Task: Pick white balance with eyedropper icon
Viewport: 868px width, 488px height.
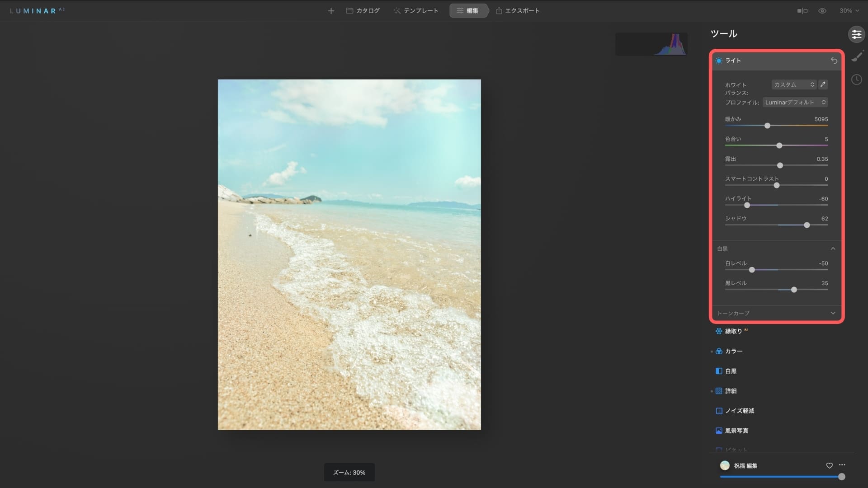Action: (823, 84)
